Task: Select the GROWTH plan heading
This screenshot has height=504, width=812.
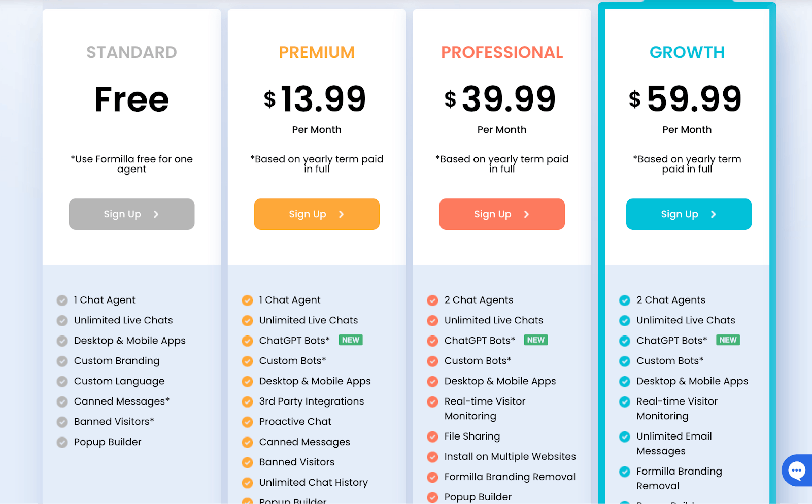Action: (x=687, y=52)
